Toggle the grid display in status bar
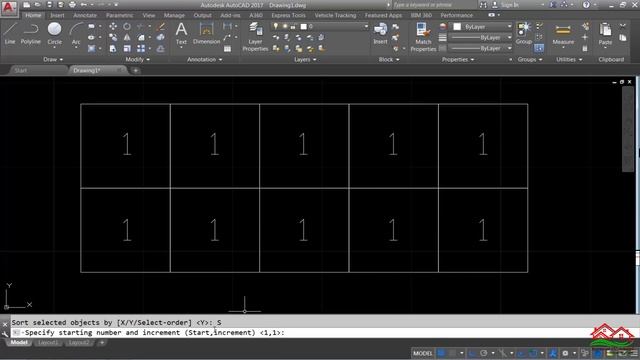Viewport: 640px width, 360px height. coord(441,353)
